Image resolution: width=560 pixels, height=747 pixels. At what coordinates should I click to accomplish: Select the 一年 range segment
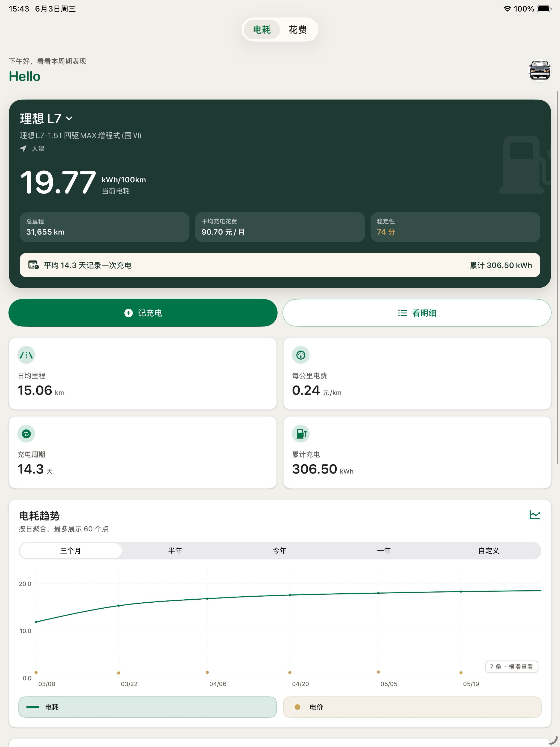click(384, 551)
